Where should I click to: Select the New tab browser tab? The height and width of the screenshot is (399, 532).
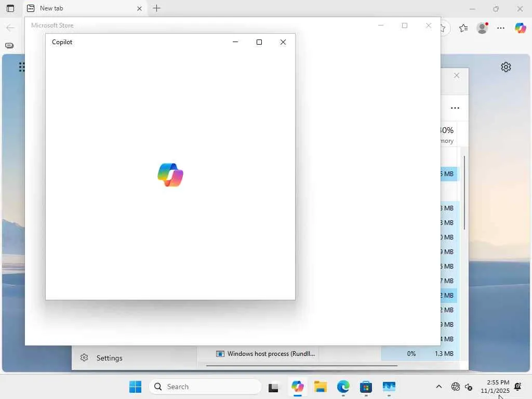click(85, 8)
